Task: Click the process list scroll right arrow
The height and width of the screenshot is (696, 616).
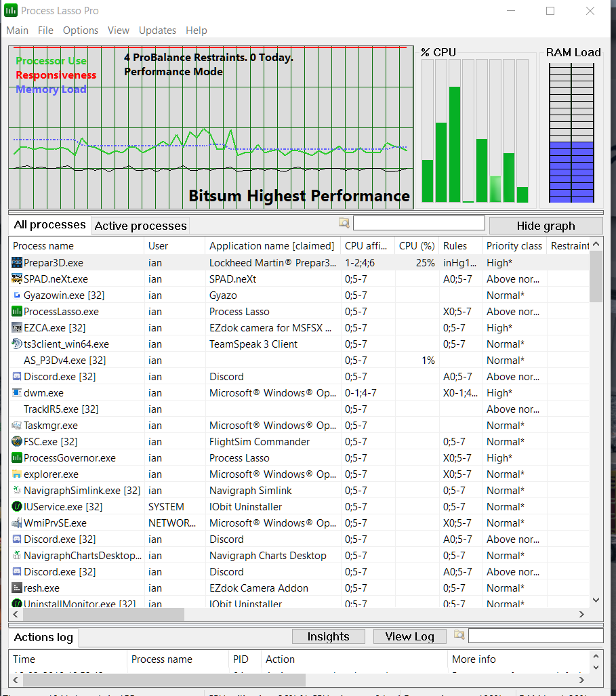Action: [x=581, y=614]
